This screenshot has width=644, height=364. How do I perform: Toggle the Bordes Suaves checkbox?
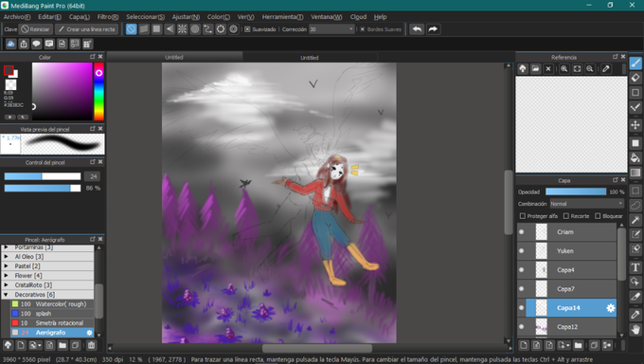pyautogui.click(x=362, y=29)
